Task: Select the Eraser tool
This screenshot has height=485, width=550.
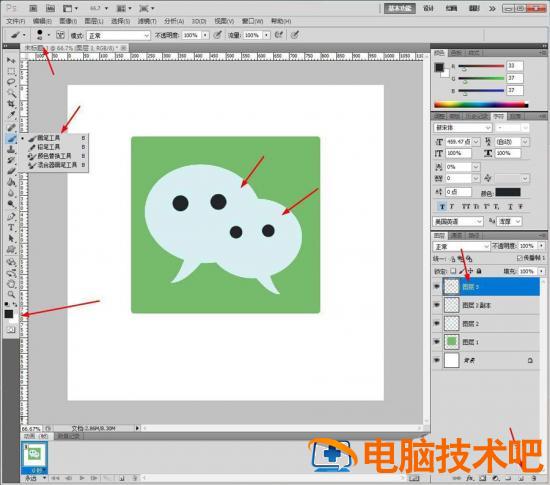Action: click(11, 171)
